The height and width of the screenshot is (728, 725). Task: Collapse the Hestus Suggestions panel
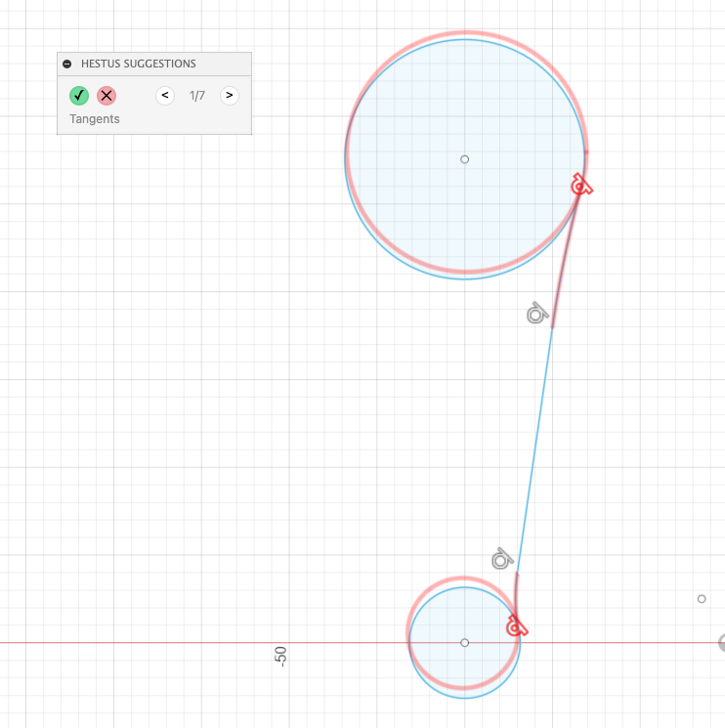66,64
